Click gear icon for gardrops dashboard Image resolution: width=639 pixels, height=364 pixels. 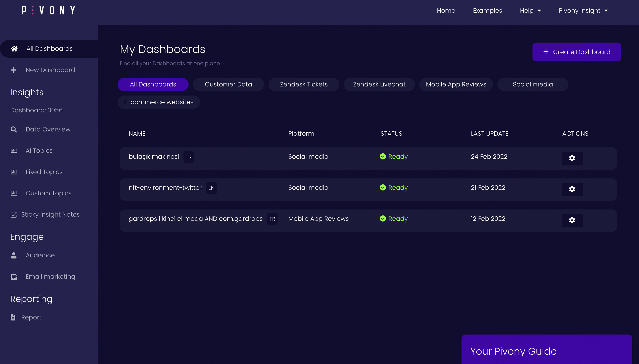coord(572,220)
